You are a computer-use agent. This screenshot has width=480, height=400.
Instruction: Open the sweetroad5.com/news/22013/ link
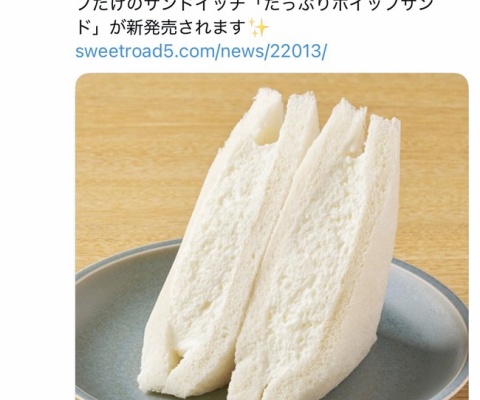(x=201, y=51)
